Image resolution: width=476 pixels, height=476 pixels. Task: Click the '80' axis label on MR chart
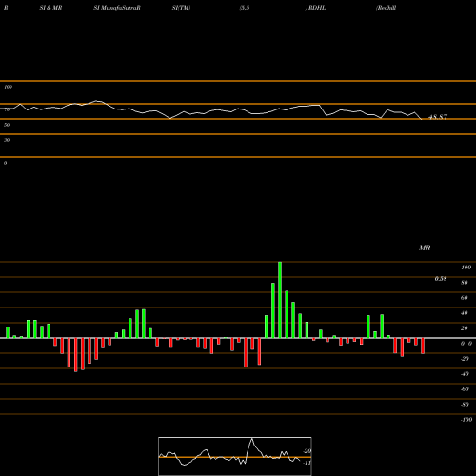tap(465, 283)
